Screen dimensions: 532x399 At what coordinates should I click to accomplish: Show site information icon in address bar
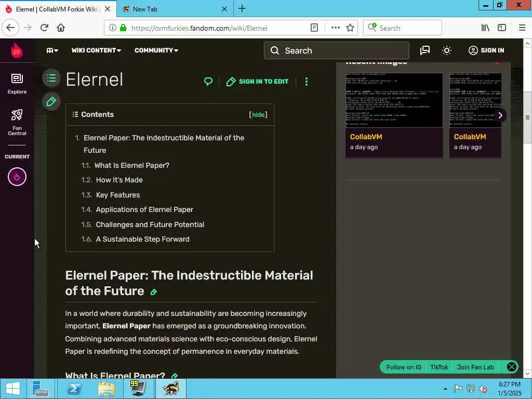point(113,28)
